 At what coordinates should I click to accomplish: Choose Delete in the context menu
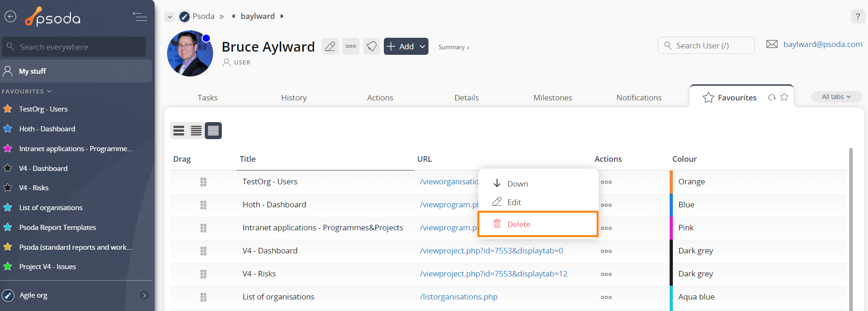538,224
